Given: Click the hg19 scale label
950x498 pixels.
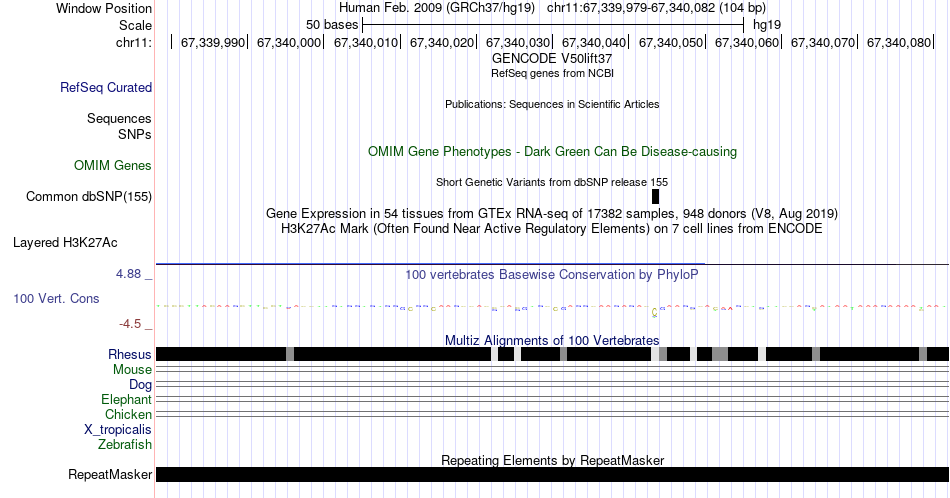Looking at the screenshot, I should (x=767, y=25).
